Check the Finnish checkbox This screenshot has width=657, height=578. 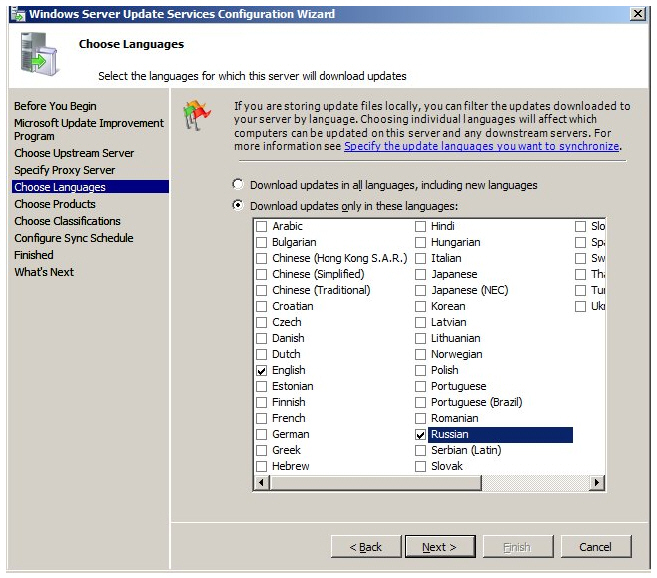[x=261, y=402]
